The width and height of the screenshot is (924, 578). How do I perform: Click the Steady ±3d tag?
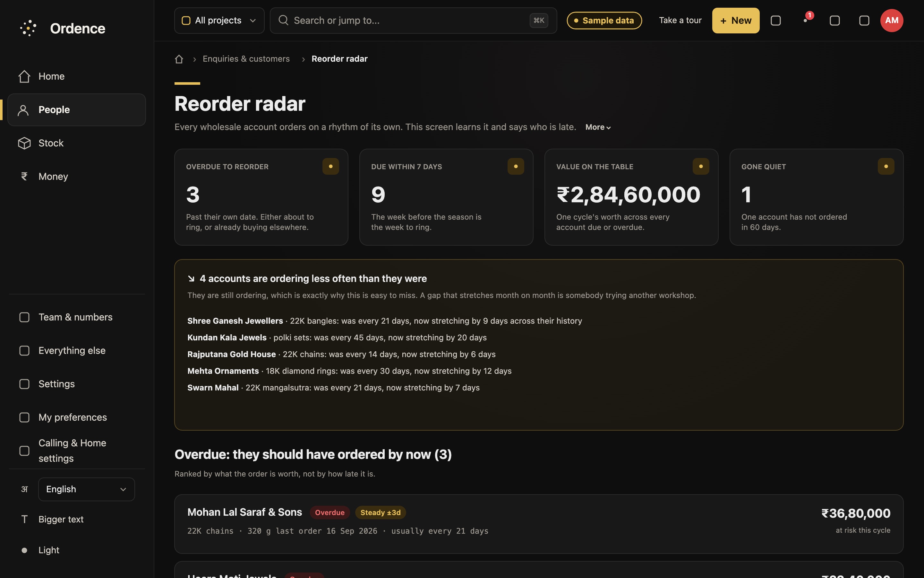coord(380,512)
